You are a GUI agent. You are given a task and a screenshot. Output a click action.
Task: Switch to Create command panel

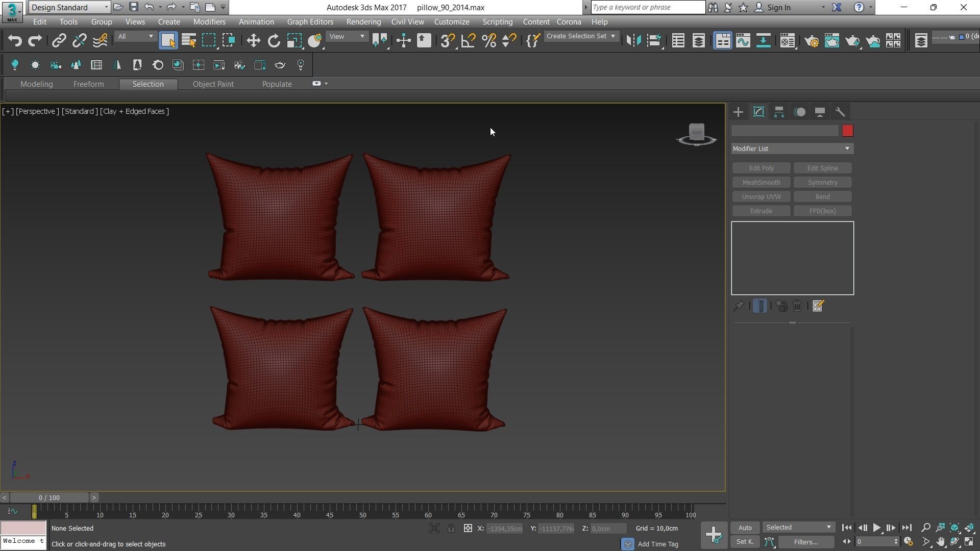point(738,112)
